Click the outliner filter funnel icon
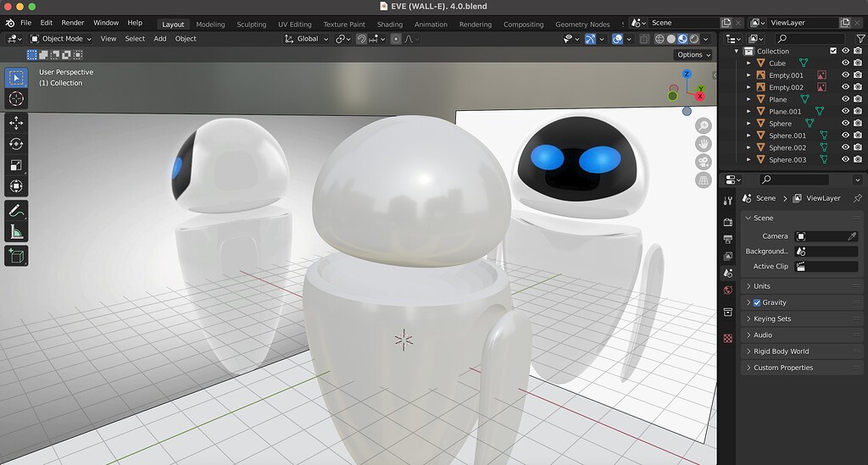The width and height of the screenshot is (868, 465). click(x=860, y=39)
